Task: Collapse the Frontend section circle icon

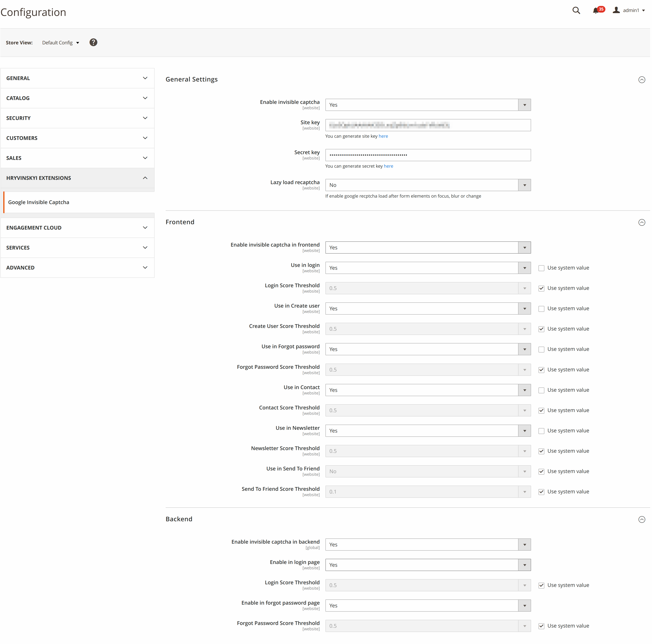Action: pos(641,222)
